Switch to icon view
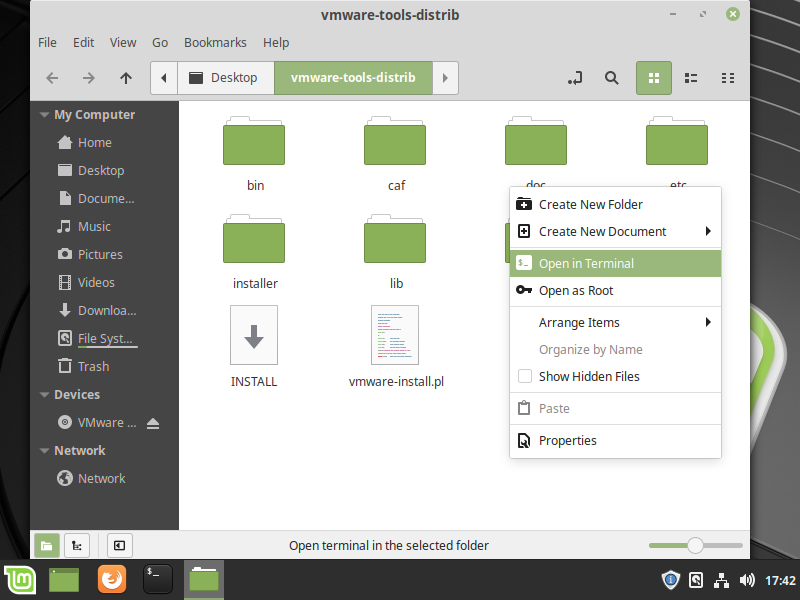 pos(654,78)
